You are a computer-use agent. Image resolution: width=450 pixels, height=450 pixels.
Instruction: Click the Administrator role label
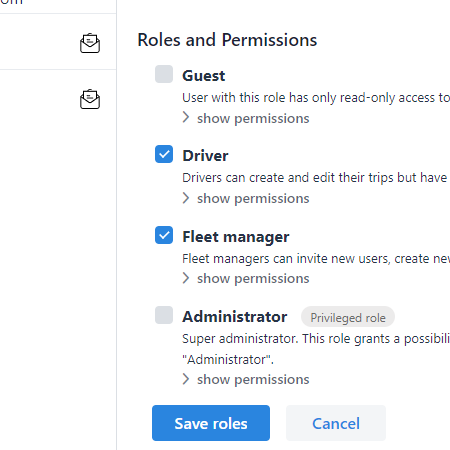(235, 317)
